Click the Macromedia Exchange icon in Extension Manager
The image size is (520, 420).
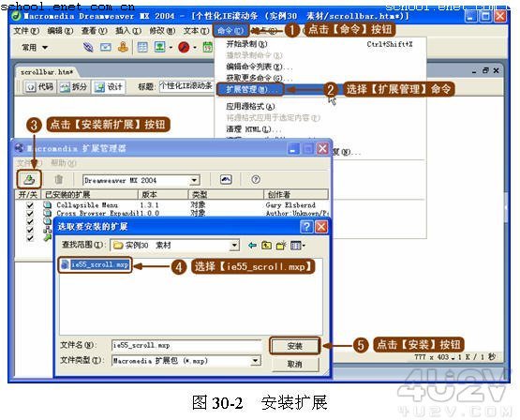[x=226, y=179]
